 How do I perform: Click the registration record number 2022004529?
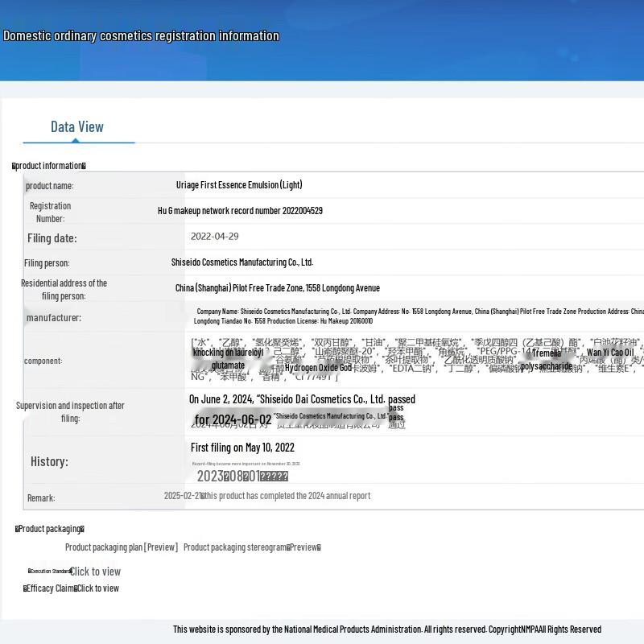coord(240,211)
